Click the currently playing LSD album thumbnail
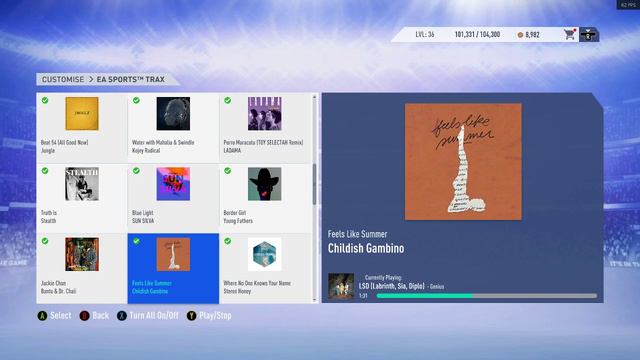 tap(341, 286)
